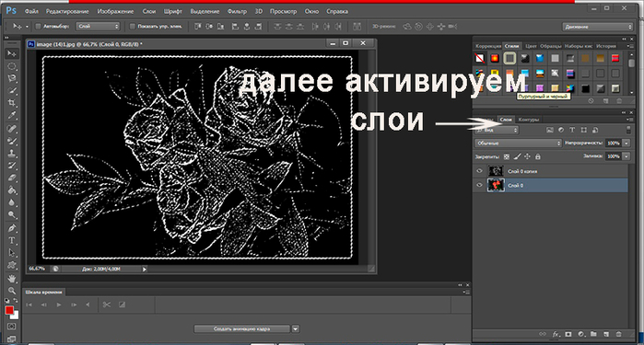This screenshot has width=644, height=345.
Task: Select the Blur tool
Action: [11, 202]
